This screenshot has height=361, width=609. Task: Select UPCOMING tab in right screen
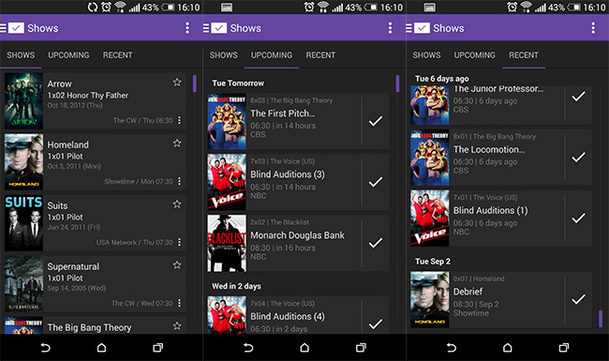(474, 55)
